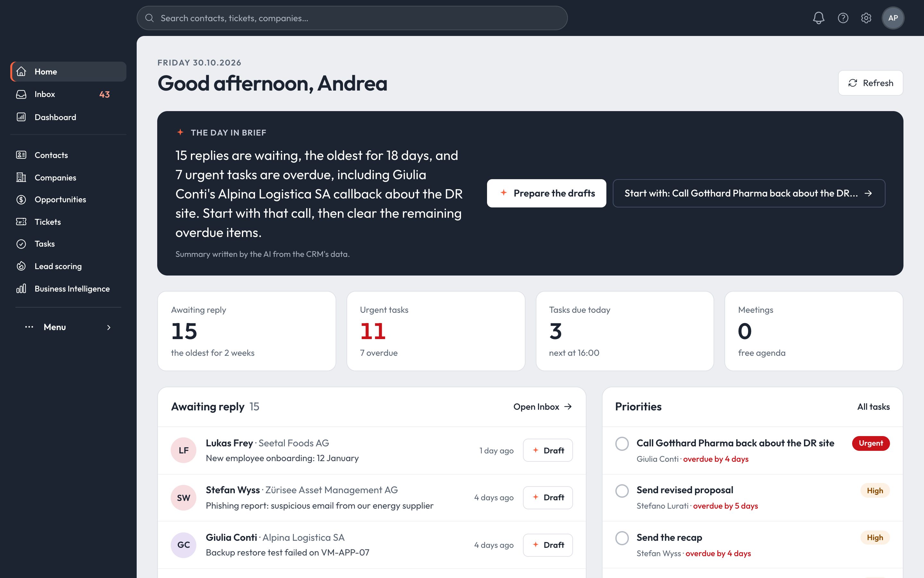Open the Inbox menu item with 43 badge
The image size is (924, 578).
coord(68,94)
